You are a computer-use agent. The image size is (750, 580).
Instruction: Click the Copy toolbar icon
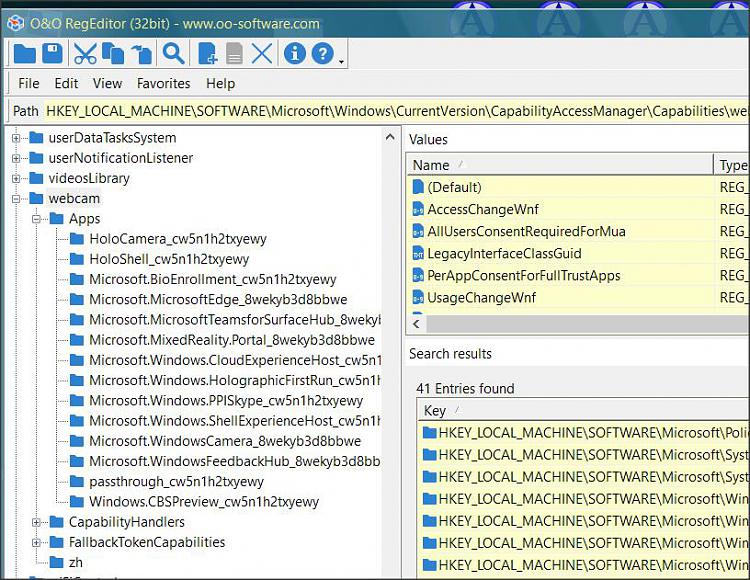[113, 54]
